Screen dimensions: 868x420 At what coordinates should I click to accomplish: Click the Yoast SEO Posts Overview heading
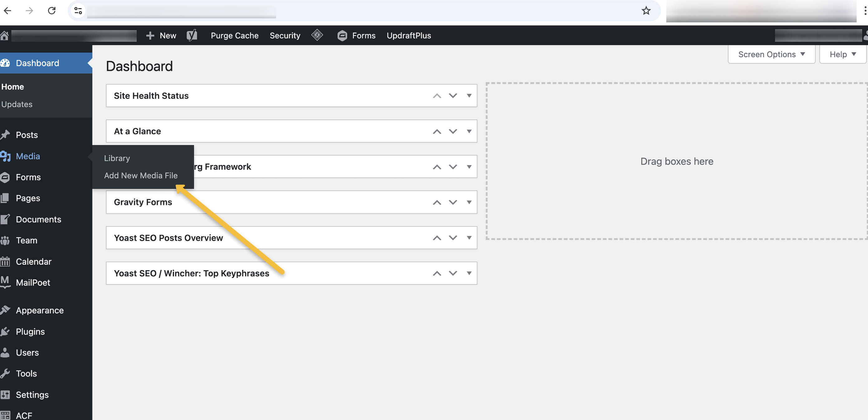168,238
